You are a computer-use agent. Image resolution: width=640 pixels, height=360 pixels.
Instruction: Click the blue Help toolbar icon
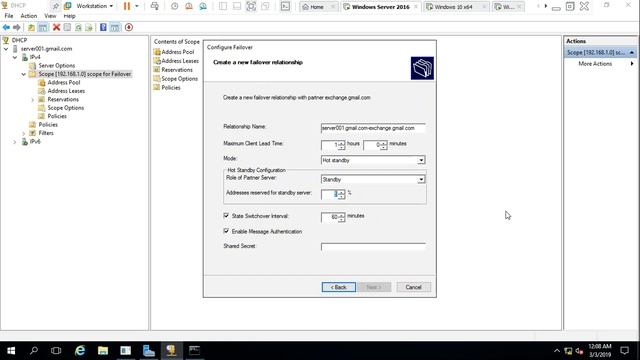(x=103, y=27)
